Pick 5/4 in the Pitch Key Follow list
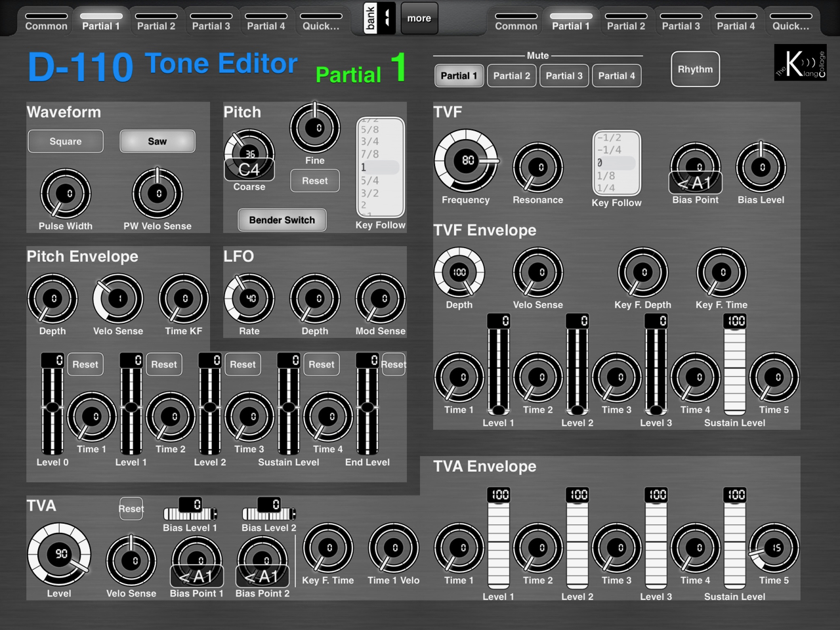This screenshot has width=840, height=630. click(x=370, y=180)
